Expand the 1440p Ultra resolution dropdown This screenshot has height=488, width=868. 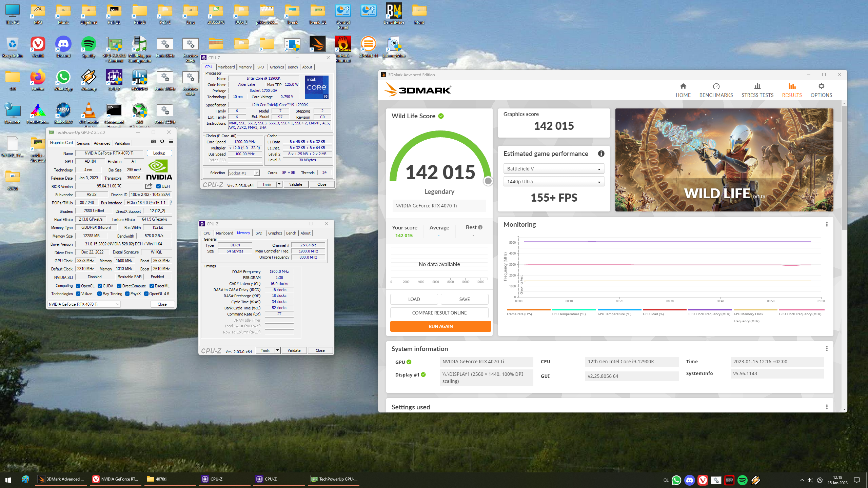pyautogui.click(x=554, y=182)
